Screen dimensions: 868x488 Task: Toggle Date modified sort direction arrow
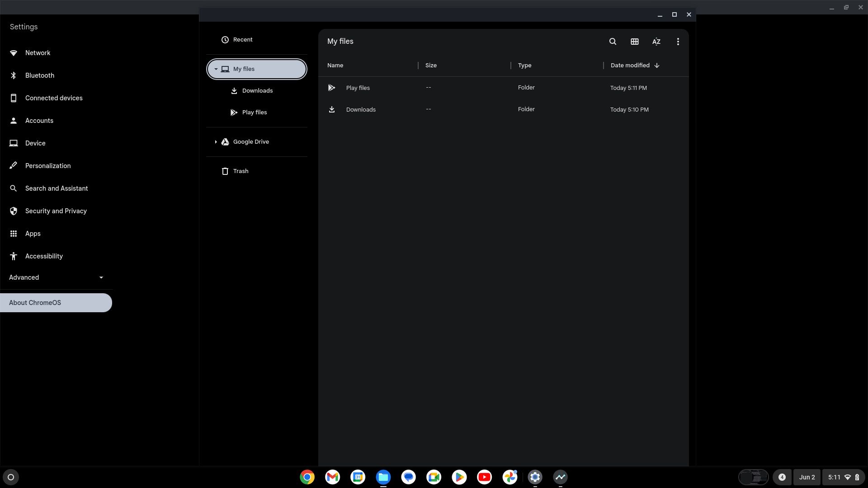[657, 66]
